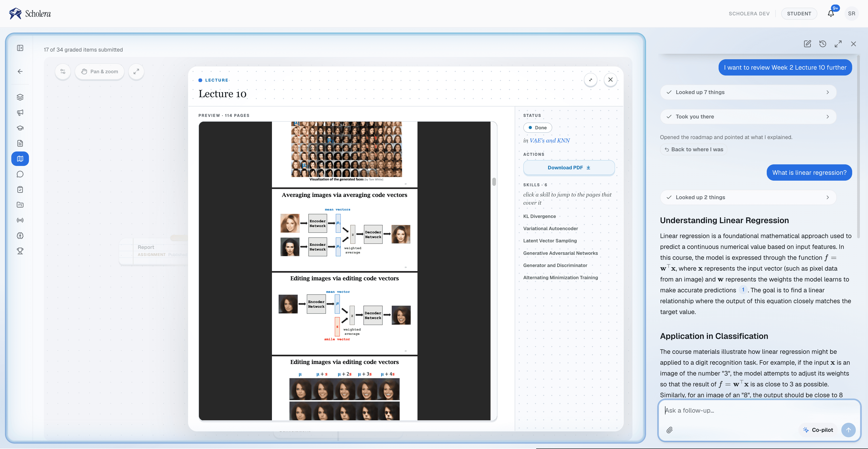
Task: Open the graduation cap sidebar icon
Action: tap(20, 128)
